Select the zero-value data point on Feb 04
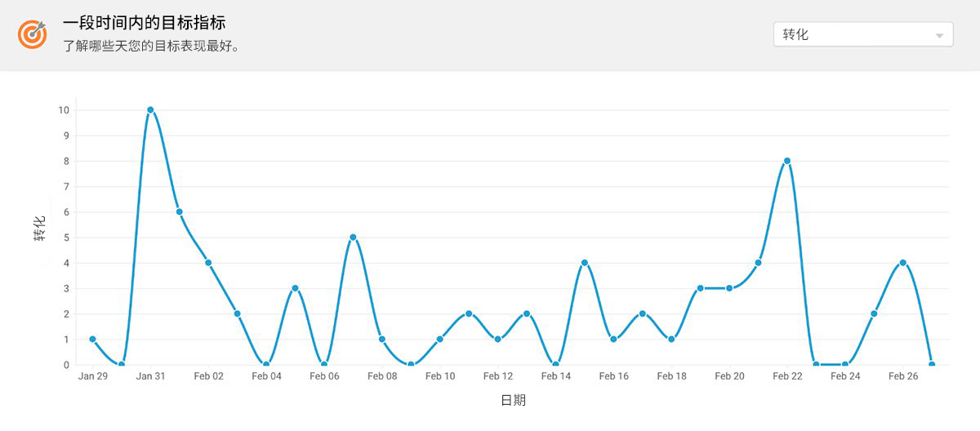The image size is (980, 431). (x=266, y=365)
